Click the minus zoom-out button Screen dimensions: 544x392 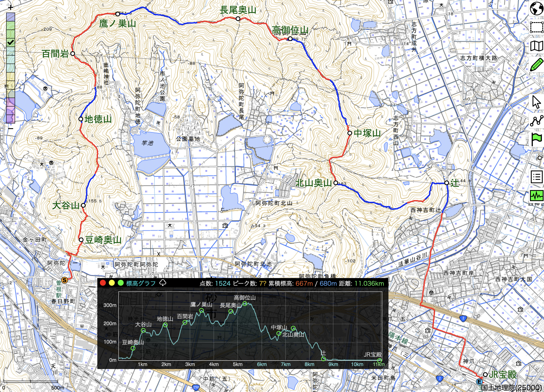[x=11, y=128]
